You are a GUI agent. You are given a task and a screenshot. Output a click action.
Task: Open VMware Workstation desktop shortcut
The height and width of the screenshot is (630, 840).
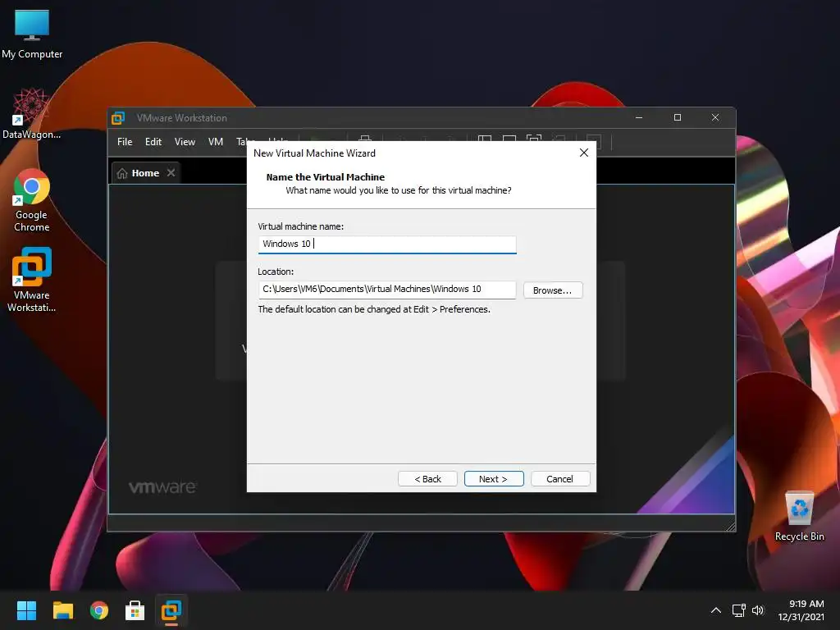coord(32,279)
